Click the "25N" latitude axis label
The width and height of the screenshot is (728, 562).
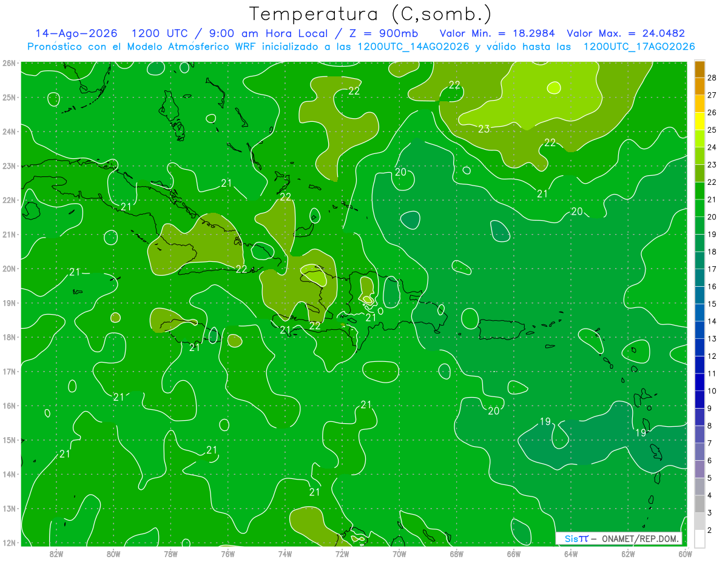(8, 97)
